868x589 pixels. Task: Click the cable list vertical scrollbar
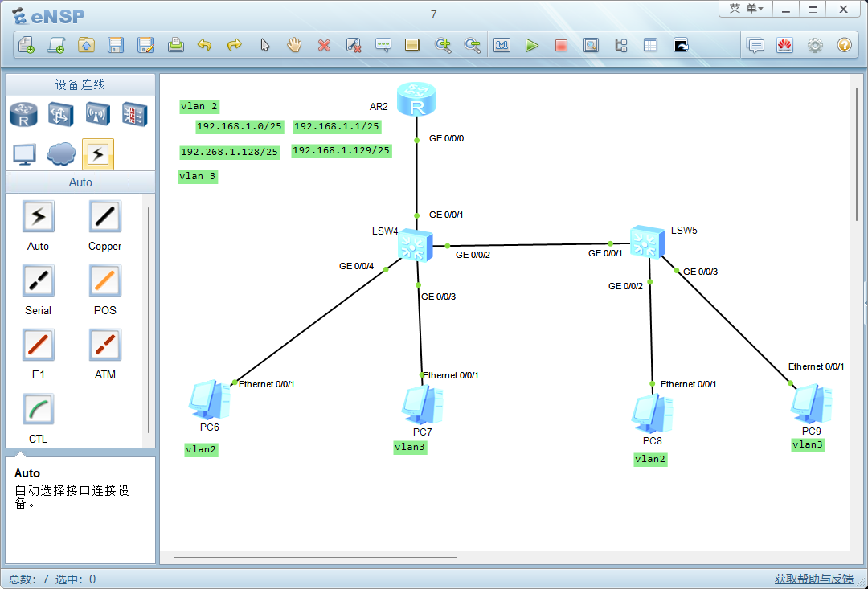point(149,319)
